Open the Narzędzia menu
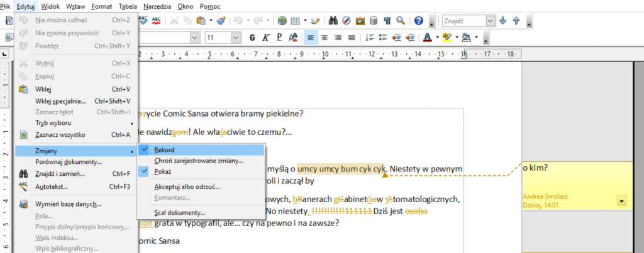This screenshot has width=644, height=253. [156, 6]
